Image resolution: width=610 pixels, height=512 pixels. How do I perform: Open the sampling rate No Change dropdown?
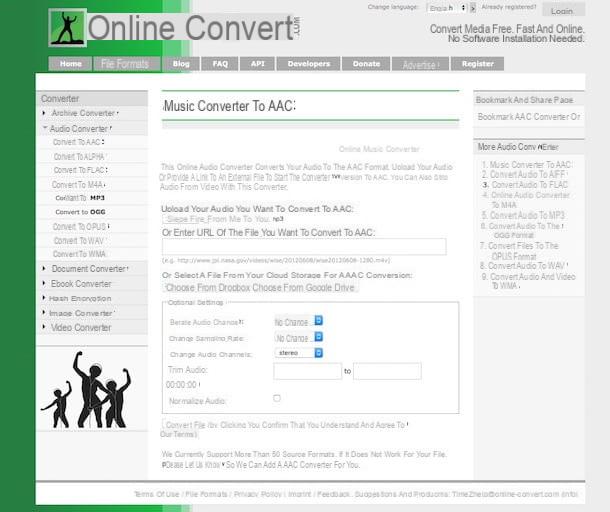(299, 338)
